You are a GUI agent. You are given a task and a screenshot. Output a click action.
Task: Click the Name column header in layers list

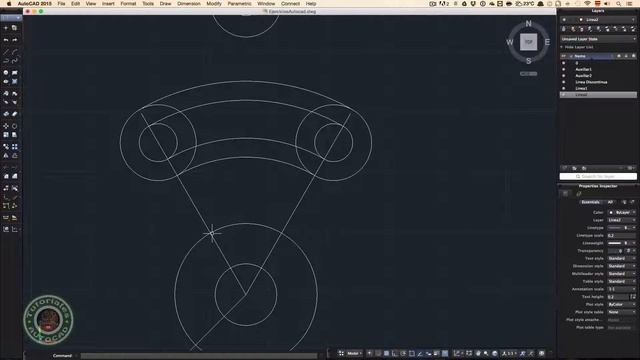point(580,56)
